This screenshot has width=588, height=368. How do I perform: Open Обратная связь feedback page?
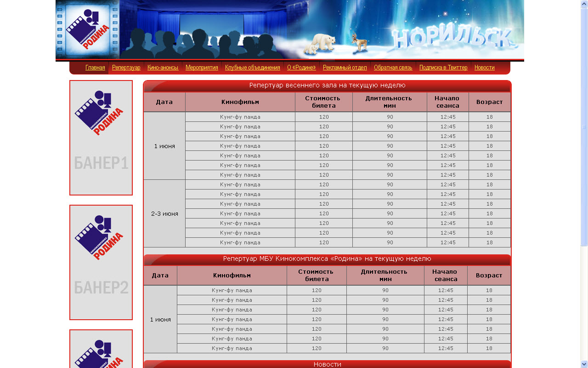click(393, 68)
